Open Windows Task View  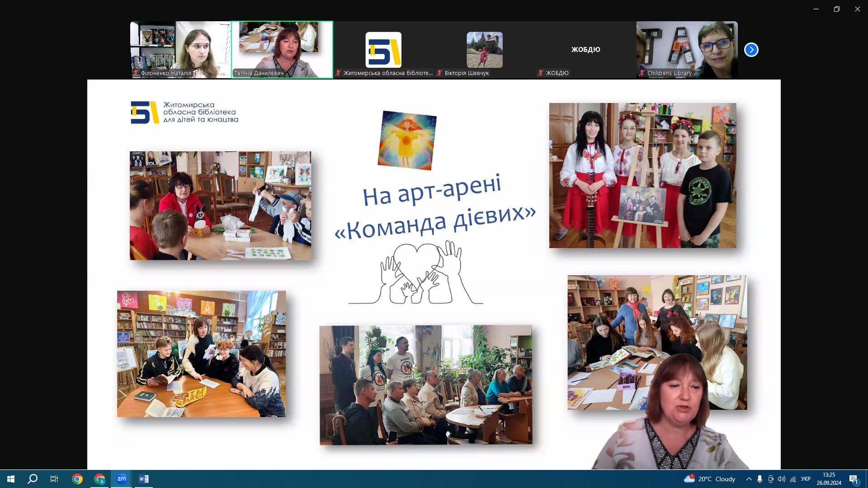click(x=54, y=479)
